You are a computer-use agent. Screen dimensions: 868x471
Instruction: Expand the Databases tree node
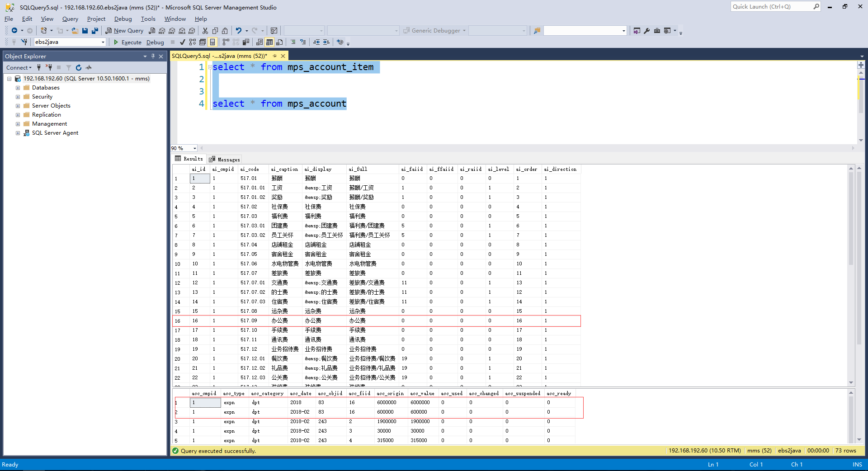click(x=18, y=88)
